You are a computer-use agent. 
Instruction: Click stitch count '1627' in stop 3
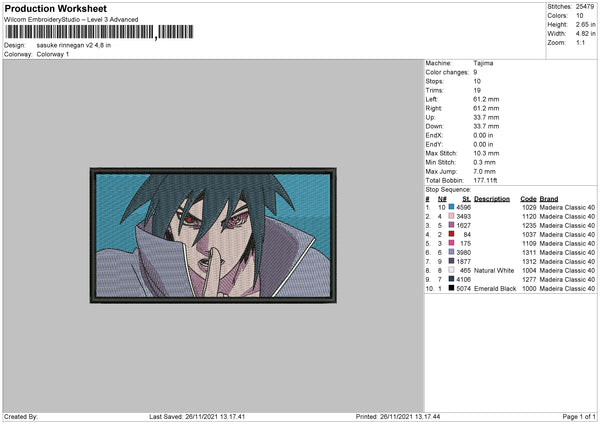point(464,225)
